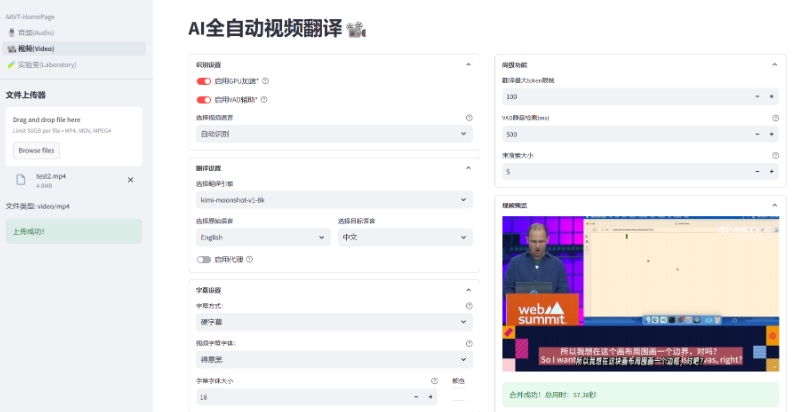
Task: Disable the VAD assist switch
Action: [203, 100]
